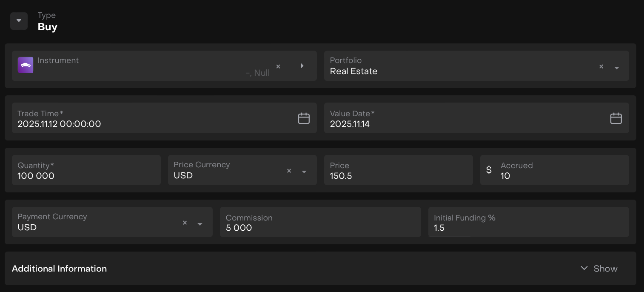Image resolution: width=644 pixels, height=292 pixels.
Task: Clear the Payment Currency USD value
Action: pyautogui.click(x=185, y=223)
